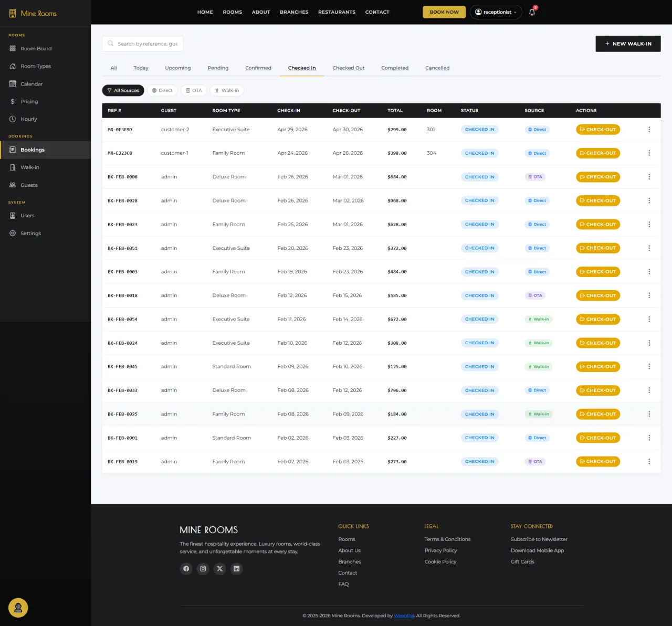Click the notifications bell icon

[532, 12]
